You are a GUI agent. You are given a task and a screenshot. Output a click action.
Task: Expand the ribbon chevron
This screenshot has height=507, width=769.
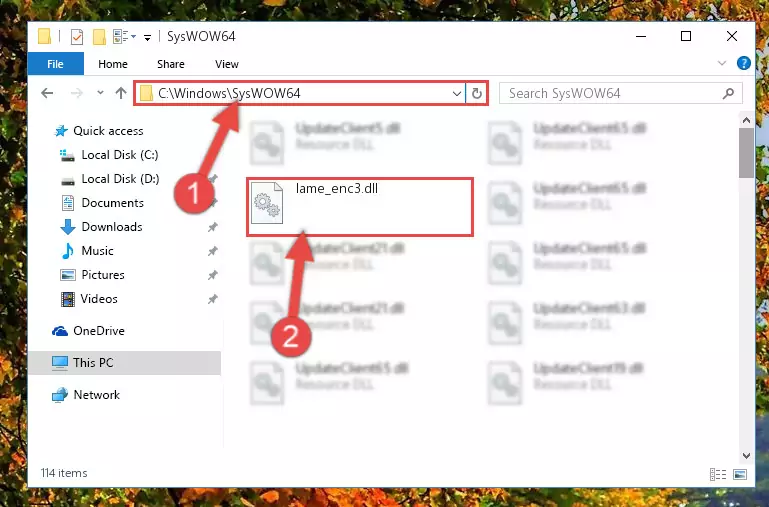pos(722,63)
